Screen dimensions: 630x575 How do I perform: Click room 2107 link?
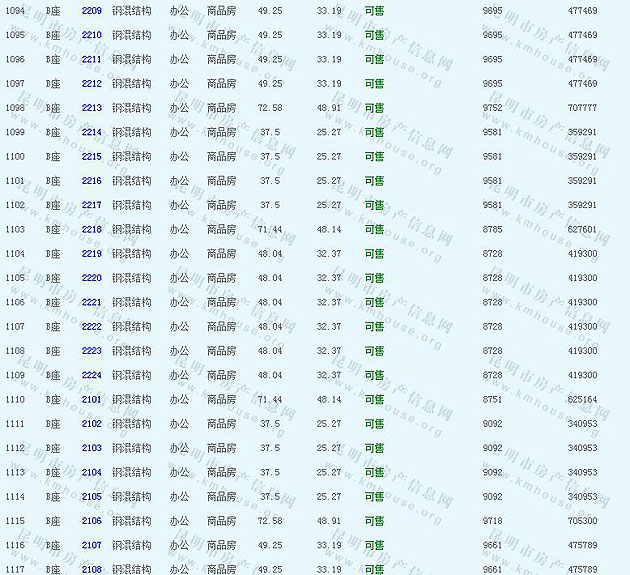pos(91,545)
